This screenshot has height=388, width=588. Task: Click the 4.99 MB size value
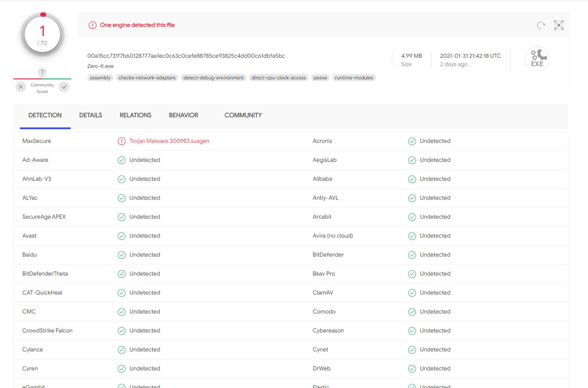pyautogui.click(x=412, y=56)
